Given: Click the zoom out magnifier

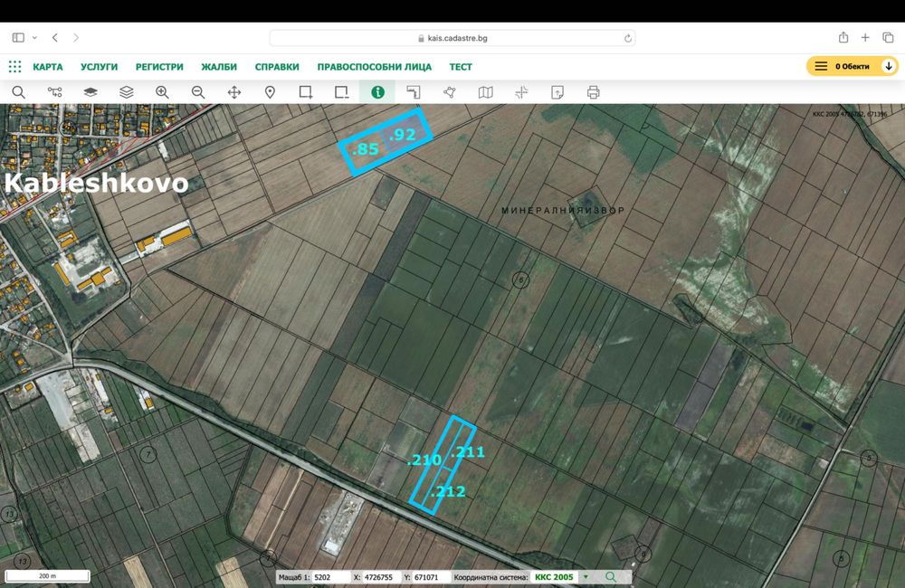Looking at the screenshot, I should click(x=198, y=92).
